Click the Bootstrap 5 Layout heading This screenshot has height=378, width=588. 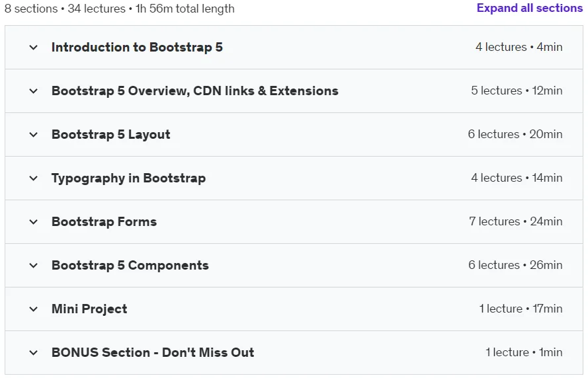(110, 135)
